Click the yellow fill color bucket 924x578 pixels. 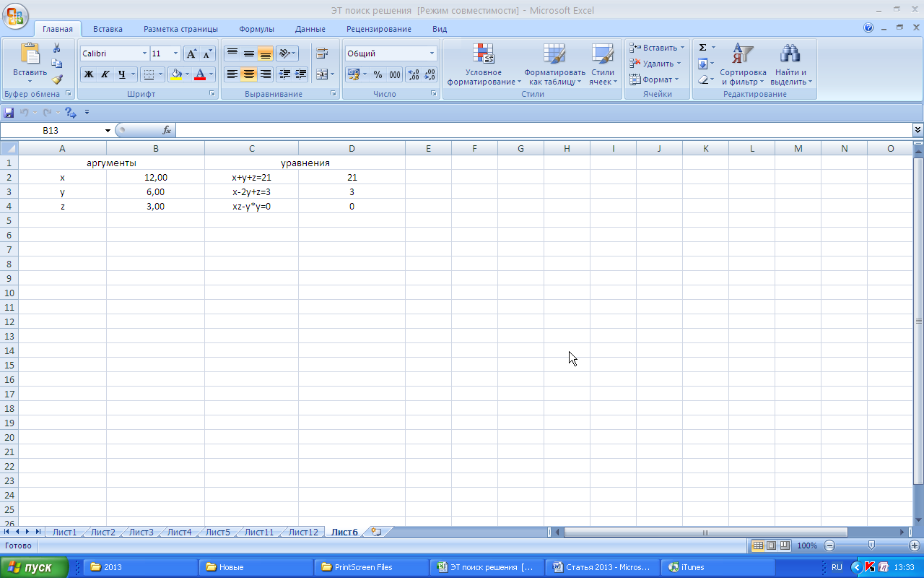[x=175, y=74]
